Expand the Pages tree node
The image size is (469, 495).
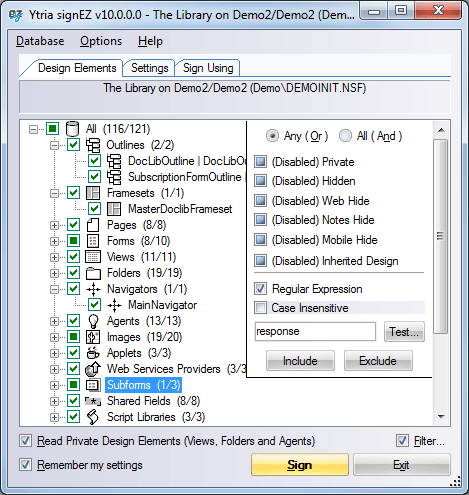pyautogui.click(x=54, y=225)
